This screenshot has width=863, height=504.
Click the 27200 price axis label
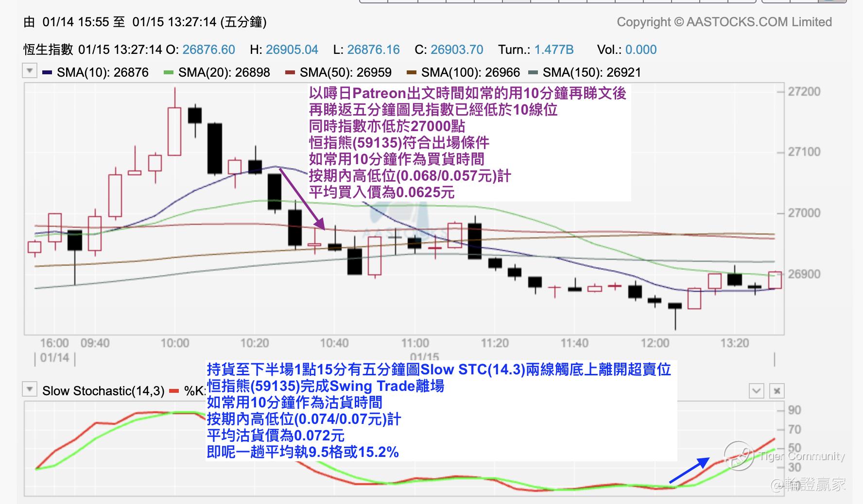click(x=804, y=92)
